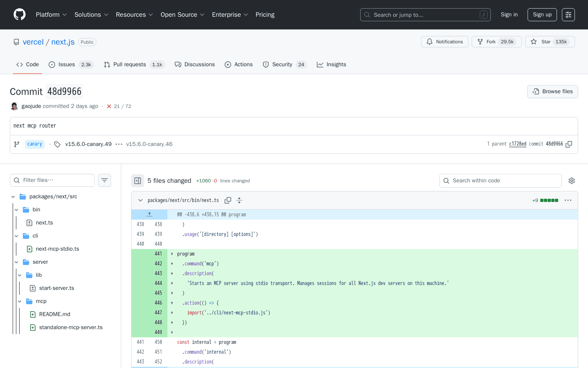Viewport: 588px width, 368px height.
Task: Copy the full commit SHA 48d9966
Action: [569, 144]
